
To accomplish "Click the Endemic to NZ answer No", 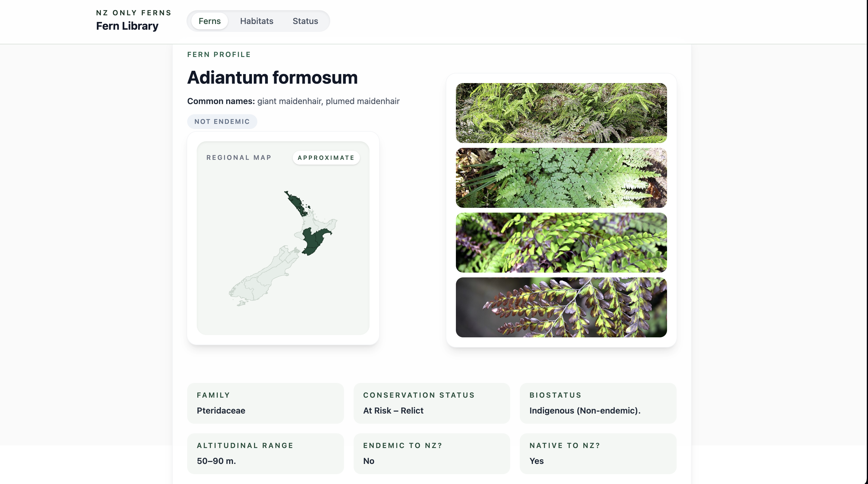I will pyautogui.click(x=368, y=461).
